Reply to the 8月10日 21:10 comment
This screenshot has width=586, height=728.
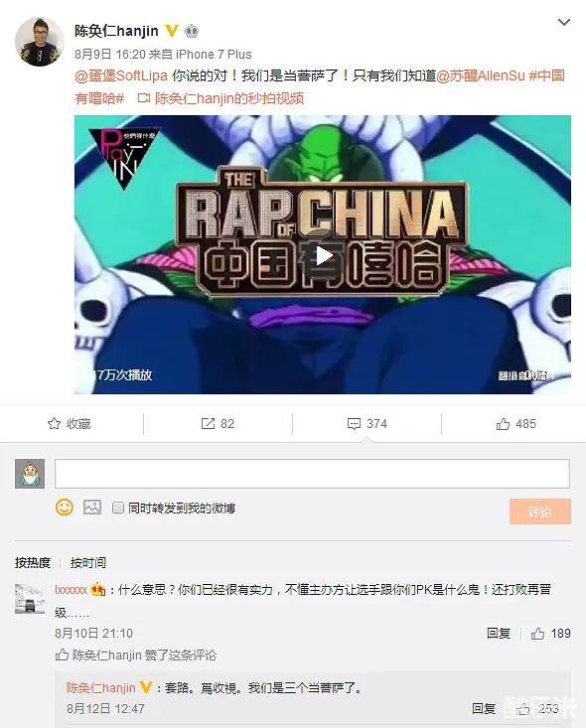499,634
